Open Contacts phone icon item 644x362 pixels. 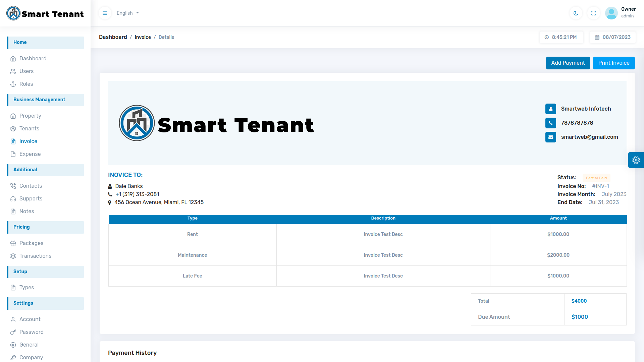(31, 186)
